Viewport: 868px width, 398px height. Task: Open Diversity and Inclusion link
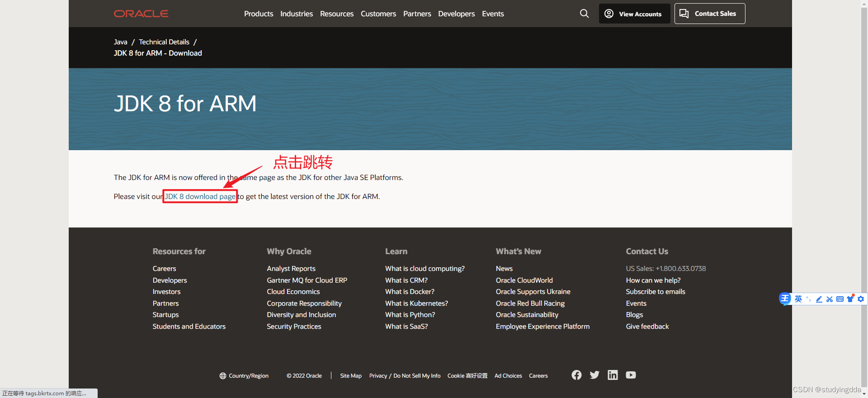click(302, 315)
